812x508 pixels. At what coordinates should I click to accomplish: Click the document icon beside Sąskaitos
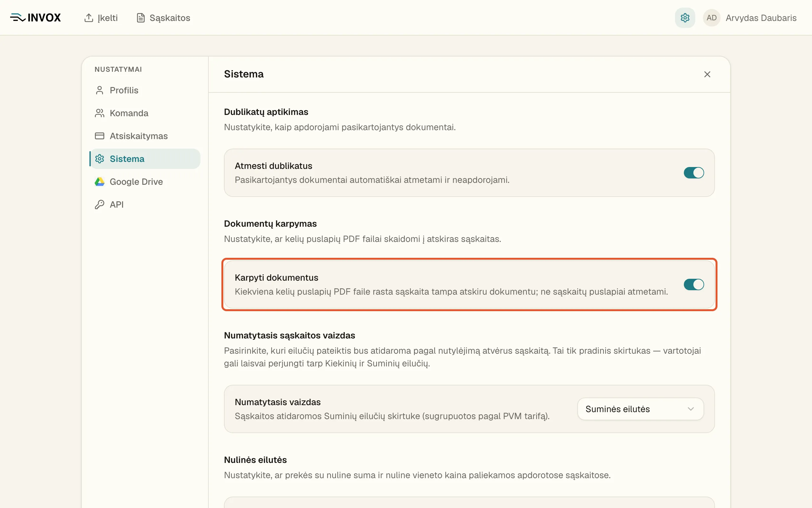(141, 18)
